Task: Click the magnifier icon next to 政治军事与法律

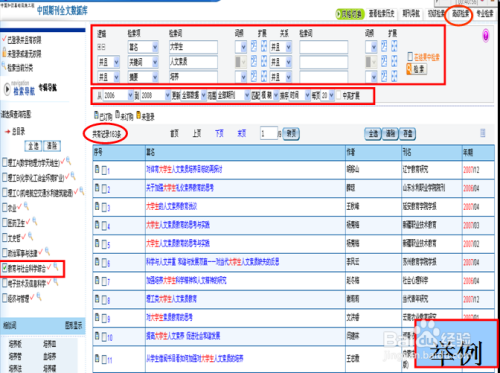Action: [x=47, y=251]
